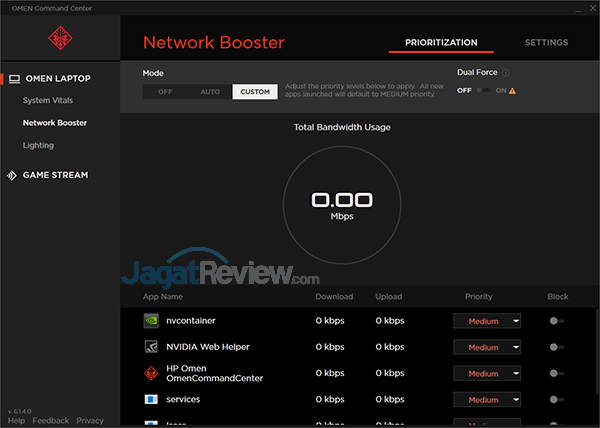Expand priority dropdown for NVIDIA Web Helper
The width and height of the screenshot is (600, 428).
click(487, 347)
